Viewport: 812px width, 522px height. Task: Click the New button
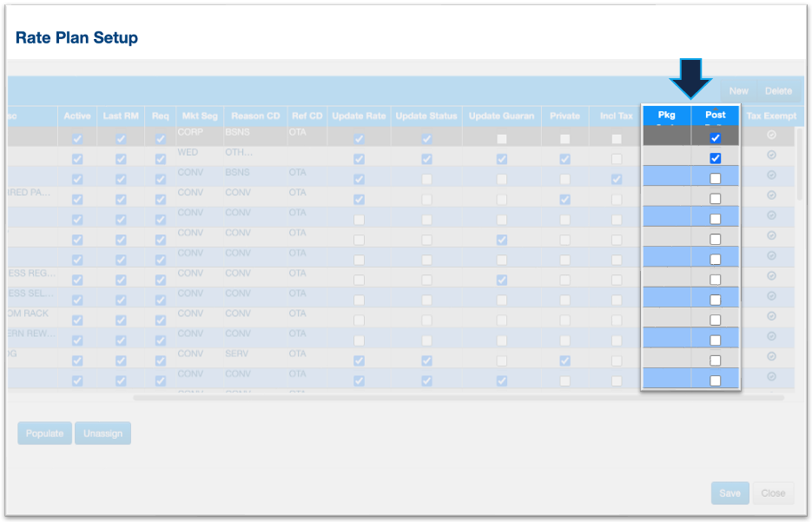[x=738, y=90]
